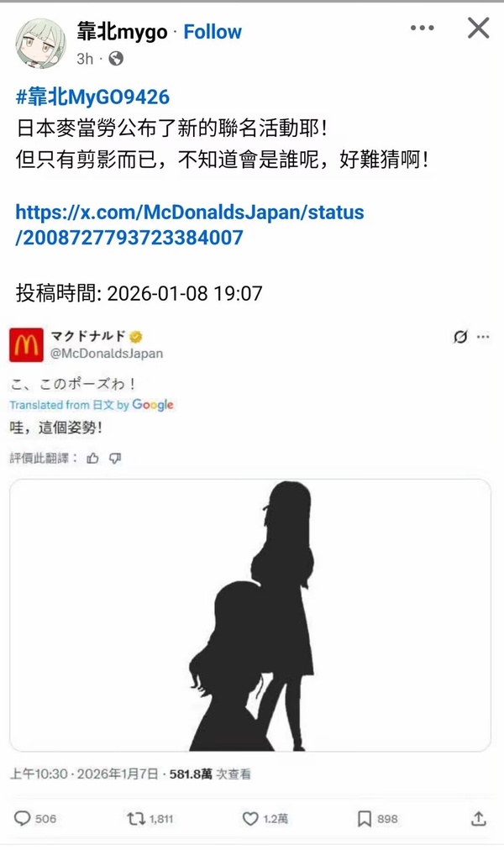Like the tweet via the heart icon

pos(249,819)
